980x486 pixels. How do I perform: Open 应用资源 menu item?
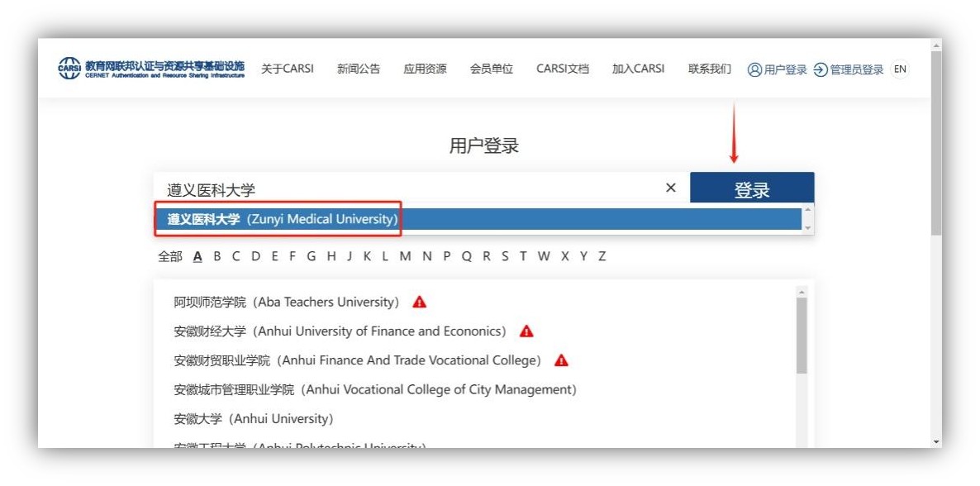coord(425,69)
